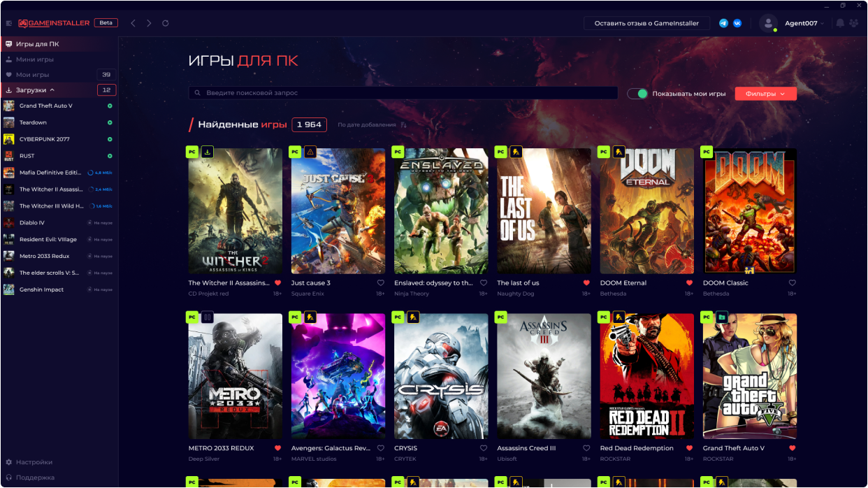Click the pause icon on Metro 2033 Redux card
Viewport: 868px width, 488px height.
207,317
